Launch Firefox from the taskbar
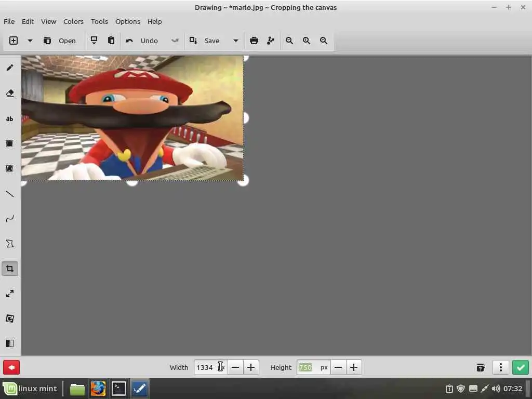The width and height of the screenshot is (532, 399). tap(98, 389)
